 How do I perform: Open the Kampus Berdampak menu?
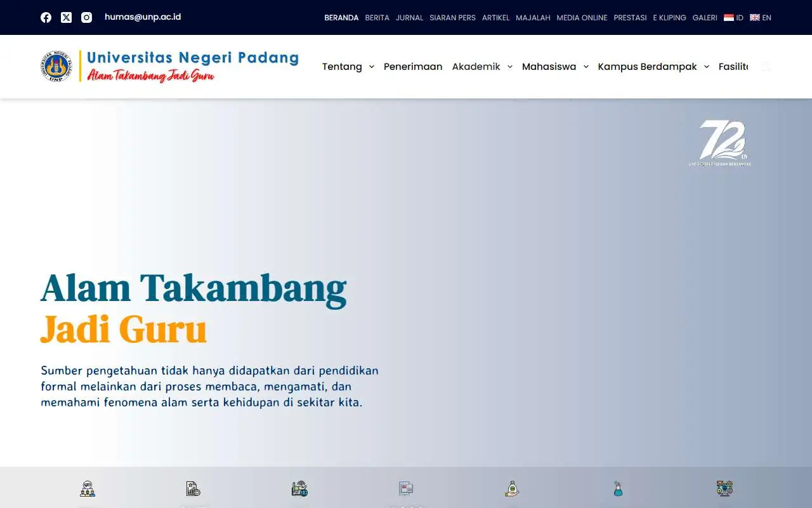click(x=647, y=67)
